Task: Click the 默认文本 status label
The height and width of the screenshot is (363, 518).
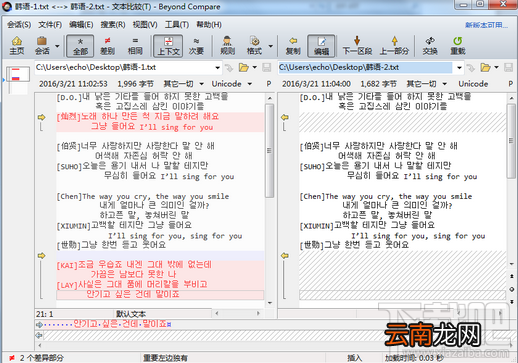Action: [131, 314]
